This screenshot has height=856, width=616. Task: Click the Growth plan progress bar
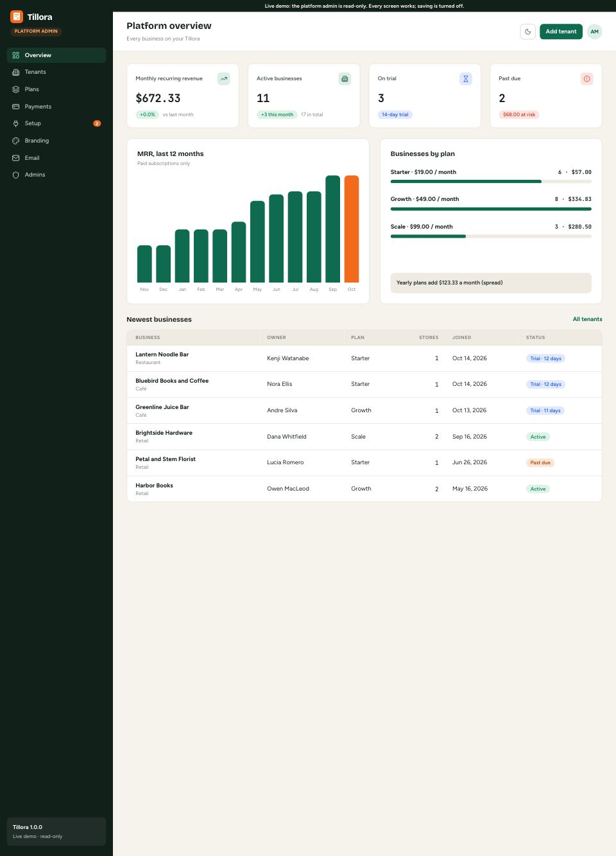point(491,209)
